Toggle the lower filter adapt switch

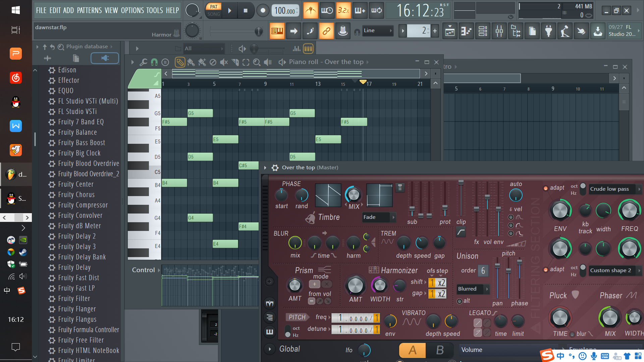tap(546, 269)
